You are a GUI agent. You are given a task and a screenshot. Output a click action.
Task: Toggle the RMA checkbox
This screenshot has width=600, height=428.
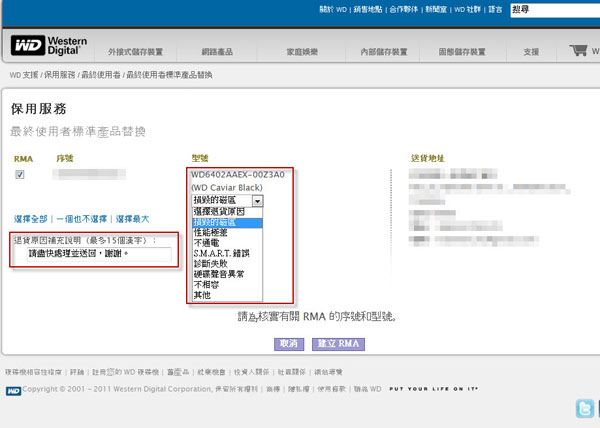[20, 174]
